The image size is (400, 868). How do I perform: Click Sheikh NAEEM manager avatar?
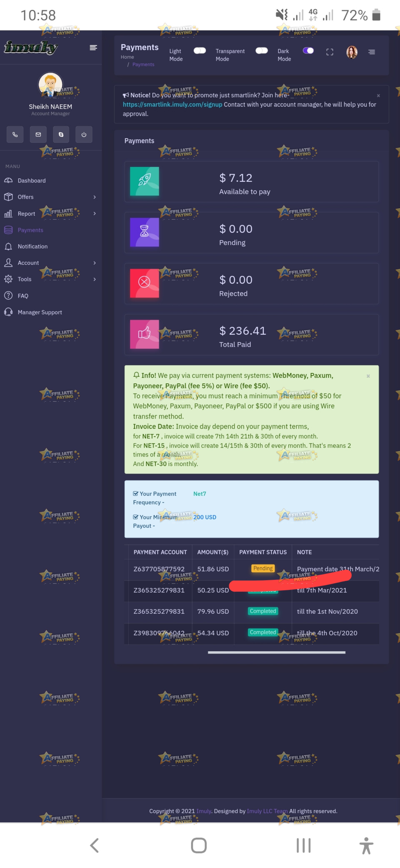point(50,84)
